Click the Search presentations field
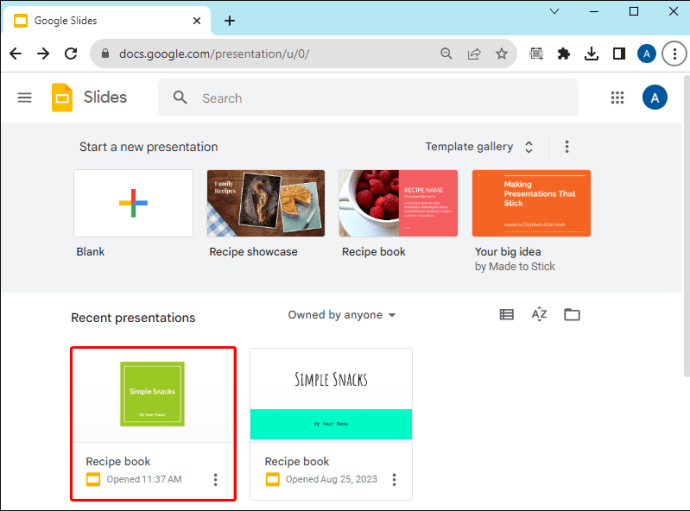The height and width of the screenshot is (511, 690). click(x=368, y=98)
